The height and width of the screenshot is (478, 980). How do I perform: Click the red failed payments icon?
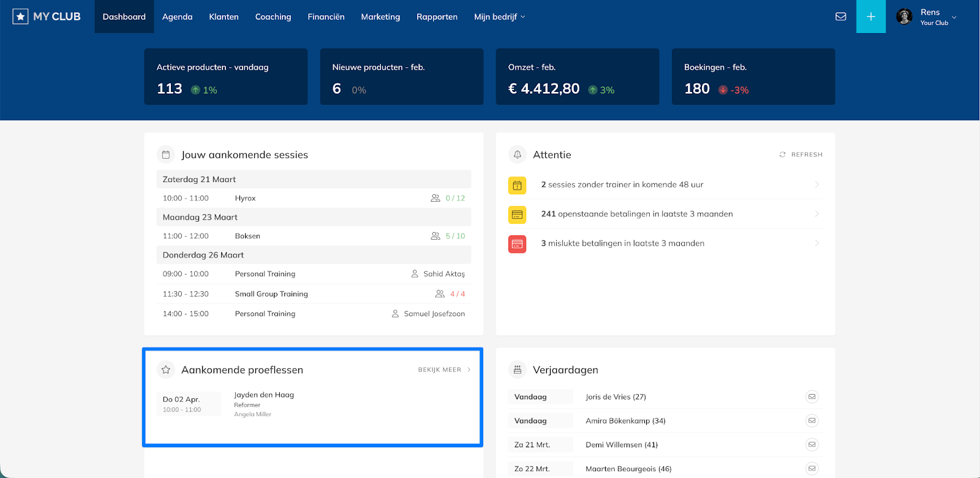(x=517, y=244)
